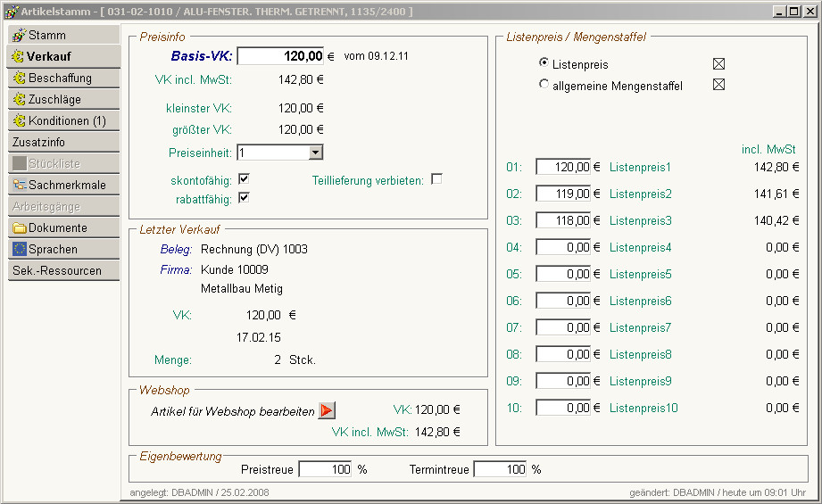Open the Sek.-Ressourcen tab

coord(64,271)
